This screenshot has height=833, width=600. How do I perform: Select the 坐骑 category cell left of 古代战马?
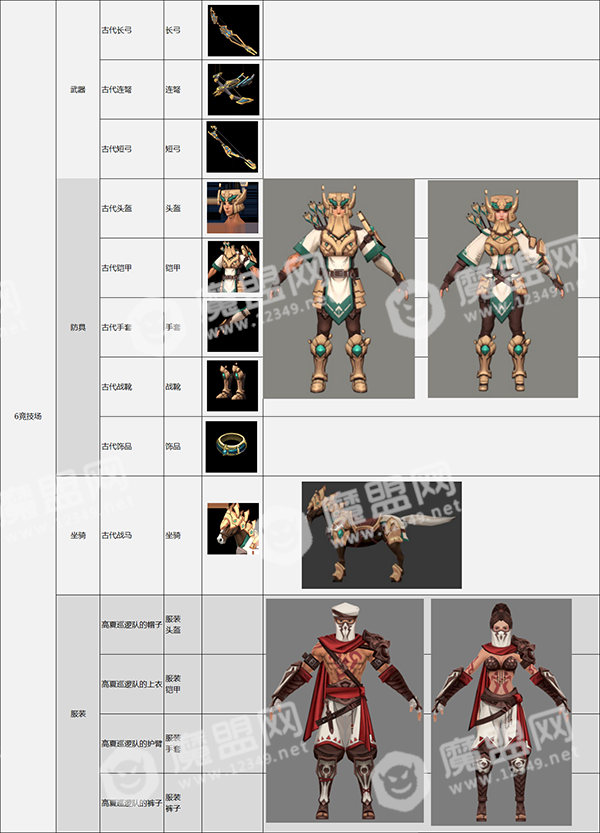tap(78, 536)
